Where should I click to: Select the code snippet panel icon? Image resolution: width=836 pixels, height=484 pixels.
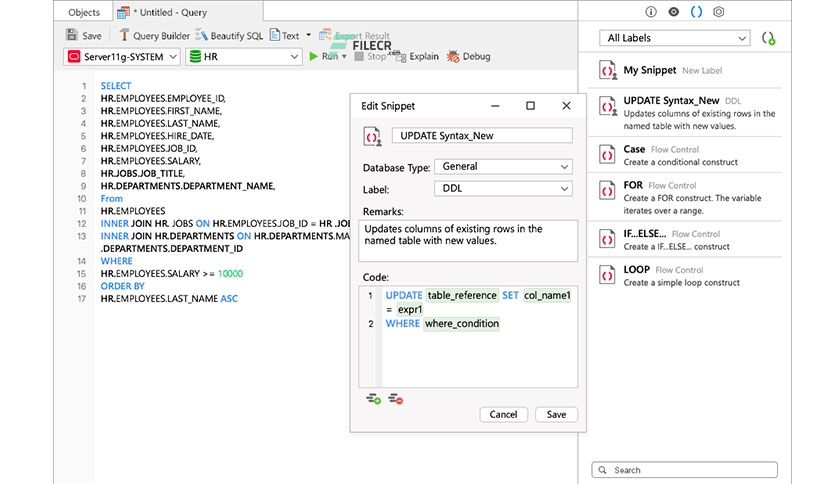(x=696, y=12)
